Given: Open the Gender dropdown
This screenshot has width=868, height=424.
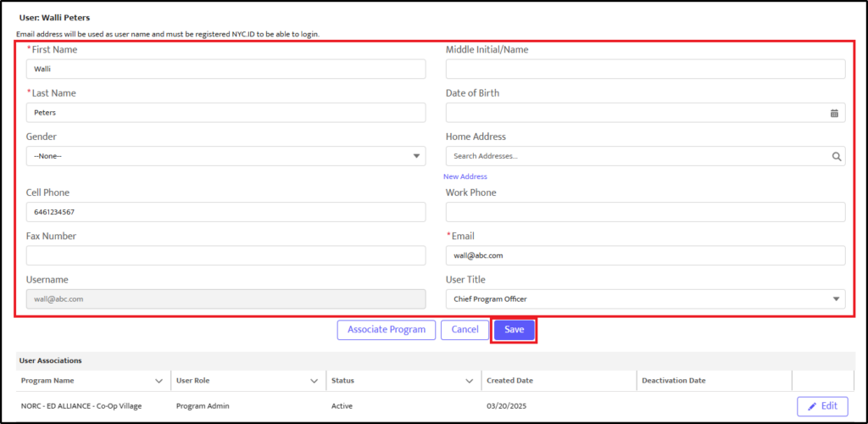Looking at the screenshot, I should 225,156.
